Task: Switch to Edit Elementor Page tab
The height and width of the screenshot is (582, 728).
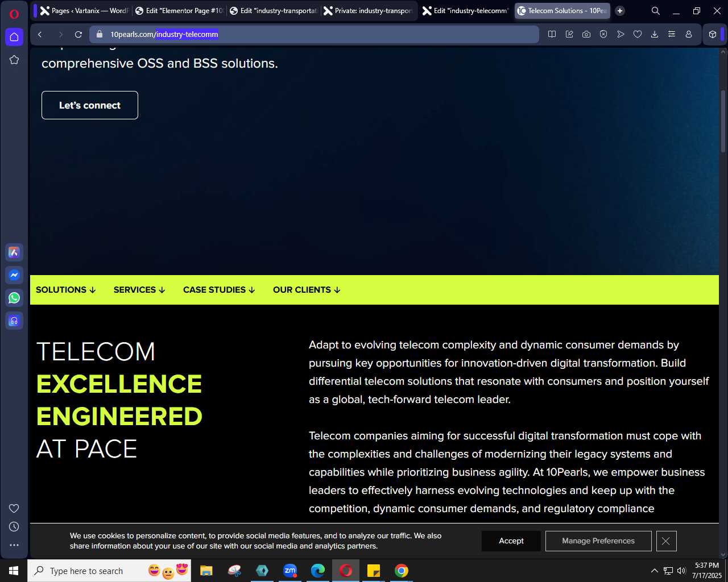Action: [x=179, y=11]
